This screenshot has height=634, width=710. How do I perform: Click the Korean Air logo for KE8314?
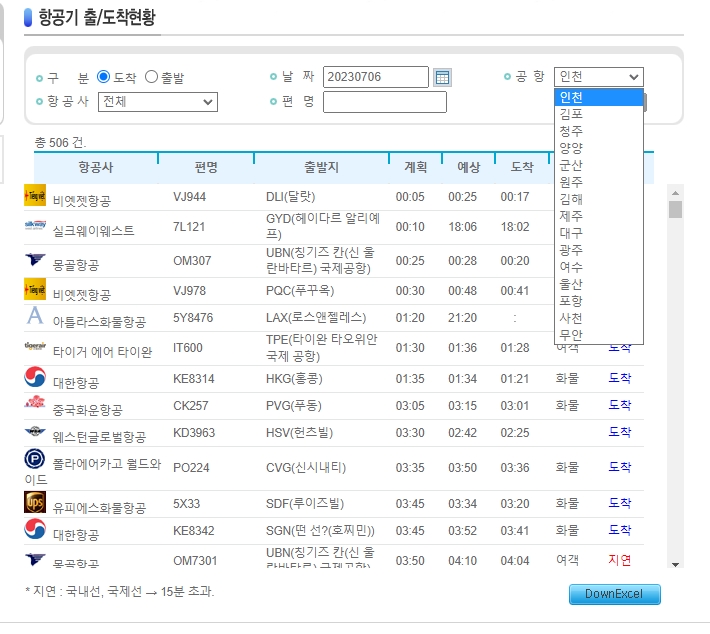[x=35, y=377]
